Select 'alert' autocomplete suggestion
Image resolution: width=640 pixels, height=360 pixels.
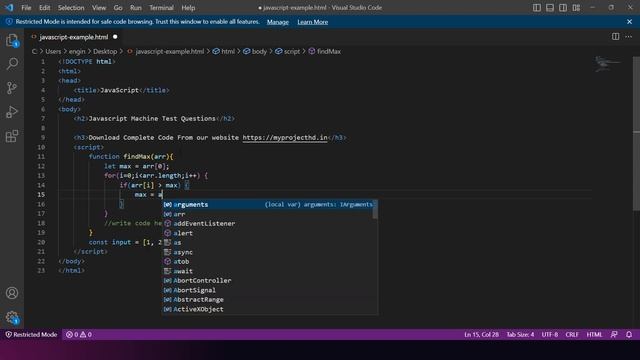coord(267,233)
